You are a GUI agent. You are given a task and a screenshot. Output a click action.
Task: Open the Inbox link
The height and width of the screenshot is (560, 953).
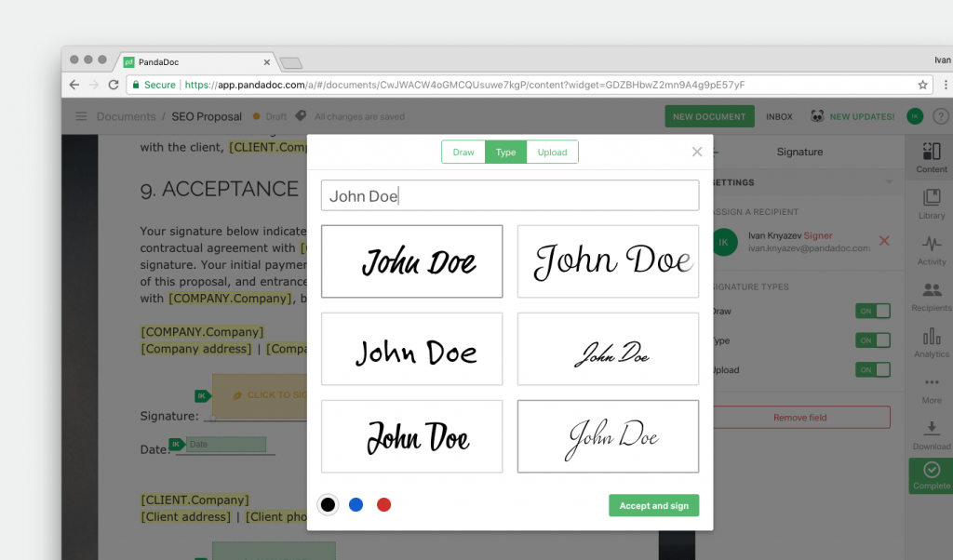(x=779, y=116)
